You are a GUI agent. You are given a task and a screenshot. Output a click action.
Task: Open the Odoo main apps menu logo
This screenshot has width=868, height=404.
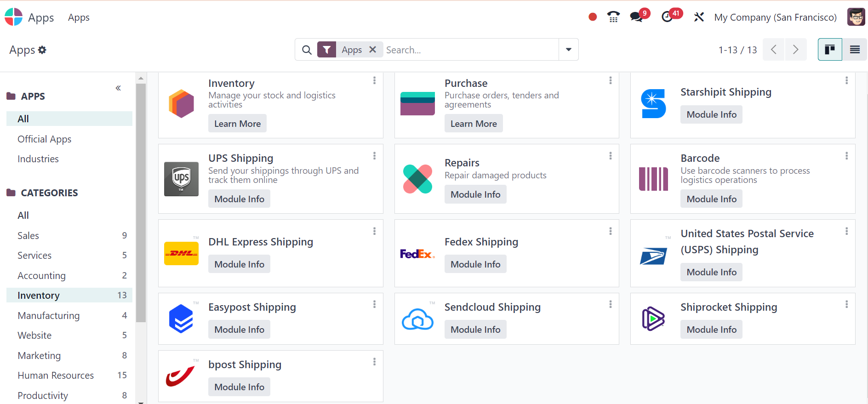tap(13, 17)
